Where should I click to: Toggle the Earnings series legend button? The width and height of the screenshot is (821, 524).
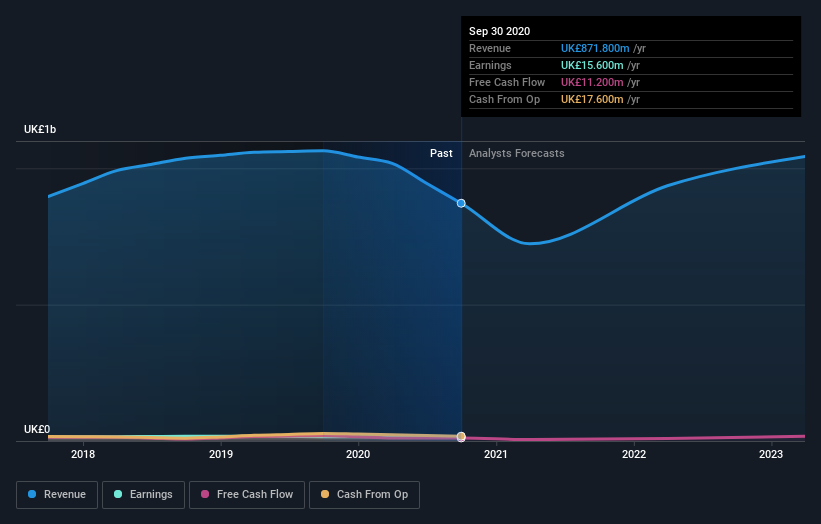coord(143,495)
